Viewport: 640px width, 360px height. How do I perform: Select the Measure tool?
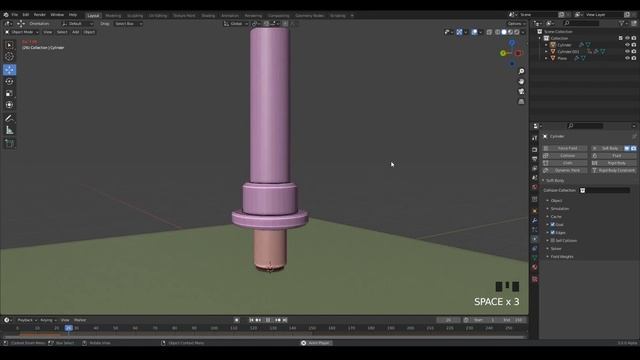point(9,130)
